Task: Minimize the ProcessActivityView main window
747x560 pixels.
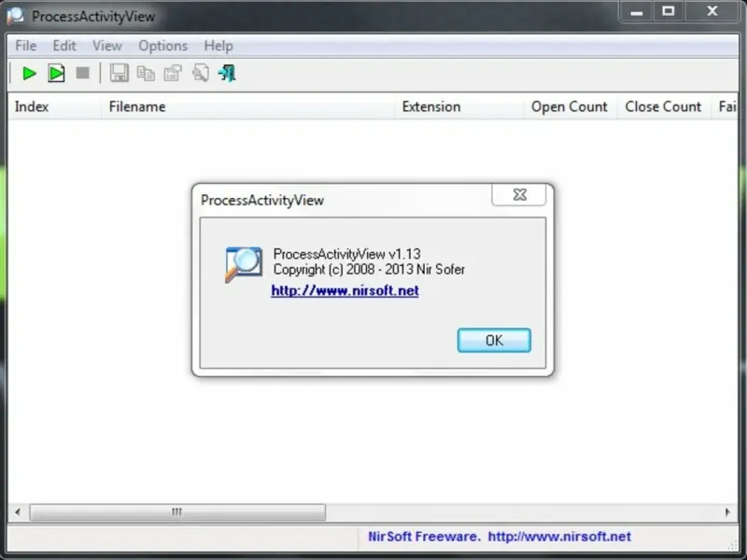Action: (x=637, y=12)
